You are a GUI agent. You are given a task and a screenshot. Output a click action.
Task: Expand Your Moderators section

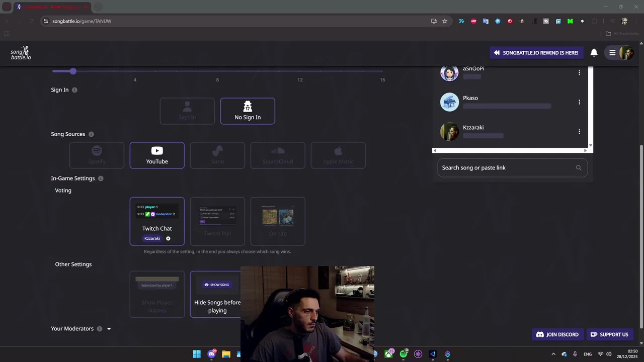click(x=109, y=329)
